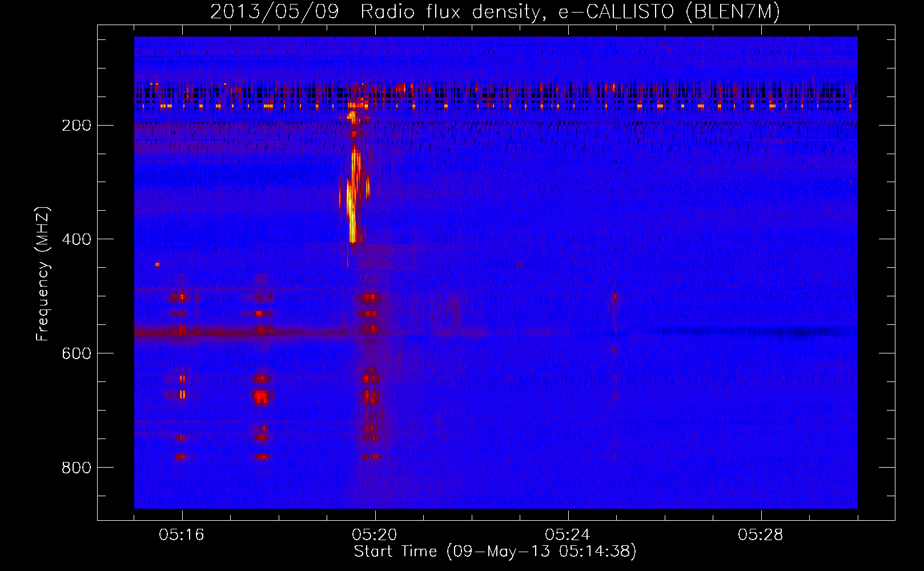Select the 800 frequency axis label

[x=77, y=468]
